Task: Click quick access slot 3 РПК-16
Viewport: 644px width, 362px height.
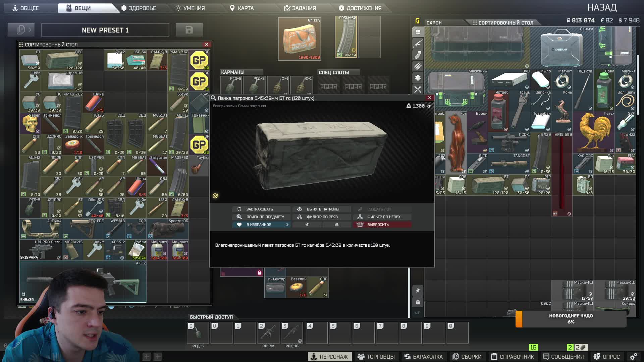Action: pyautogui.click(x=292, y=333)
